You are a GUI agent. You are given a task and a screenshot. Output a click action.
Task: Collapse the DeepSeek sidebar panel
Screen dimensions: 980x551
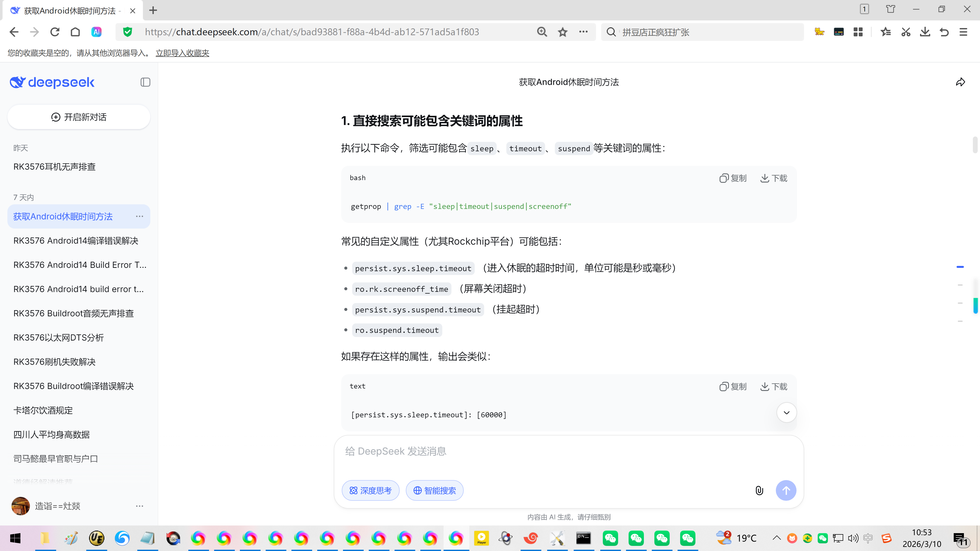click(x=145, y=82)
